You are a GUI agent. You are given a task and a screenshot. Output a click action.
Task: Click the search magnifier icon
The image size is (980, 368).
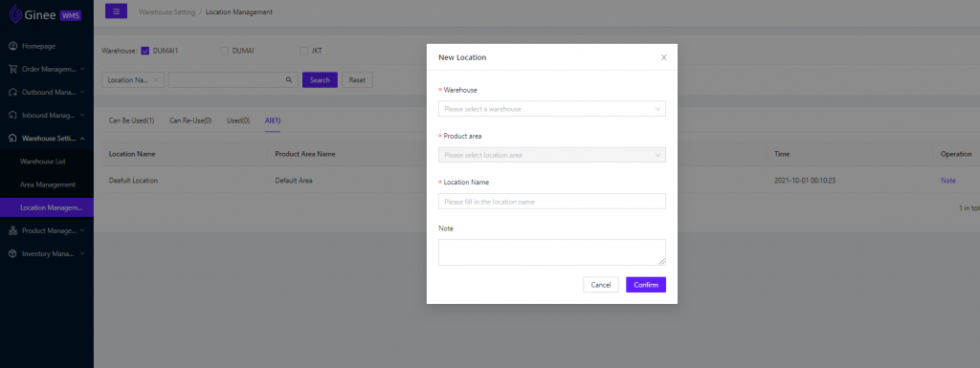[289, 80]
